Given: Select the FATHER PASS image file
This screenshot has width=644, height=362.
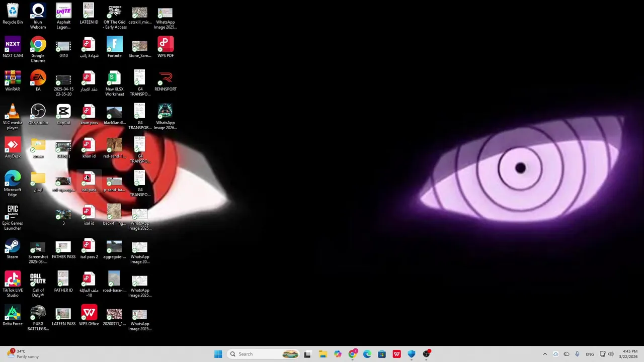Looking at the screenshot, I should [63, 249].
